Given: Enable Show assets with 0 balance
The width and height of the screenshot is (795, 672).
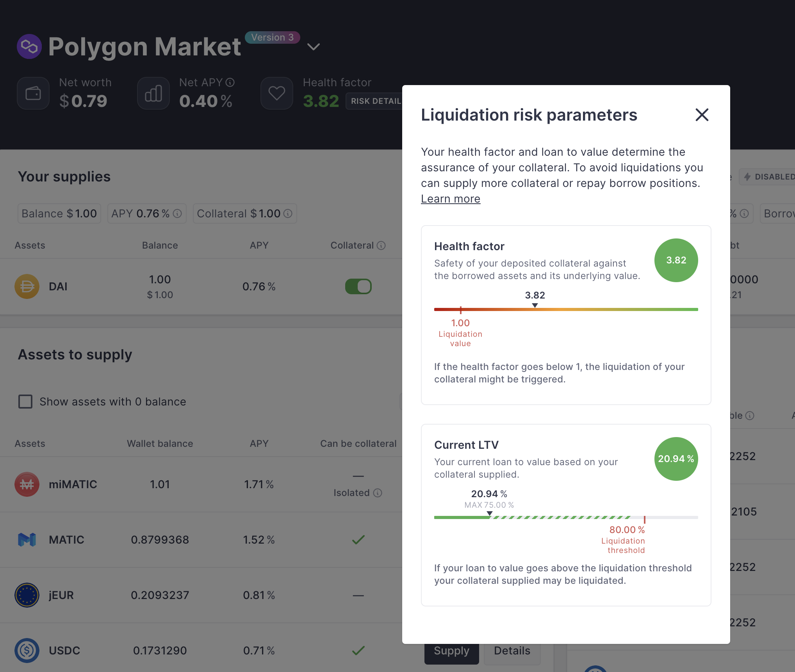Looking at the screenshot, I should point(25,402).
